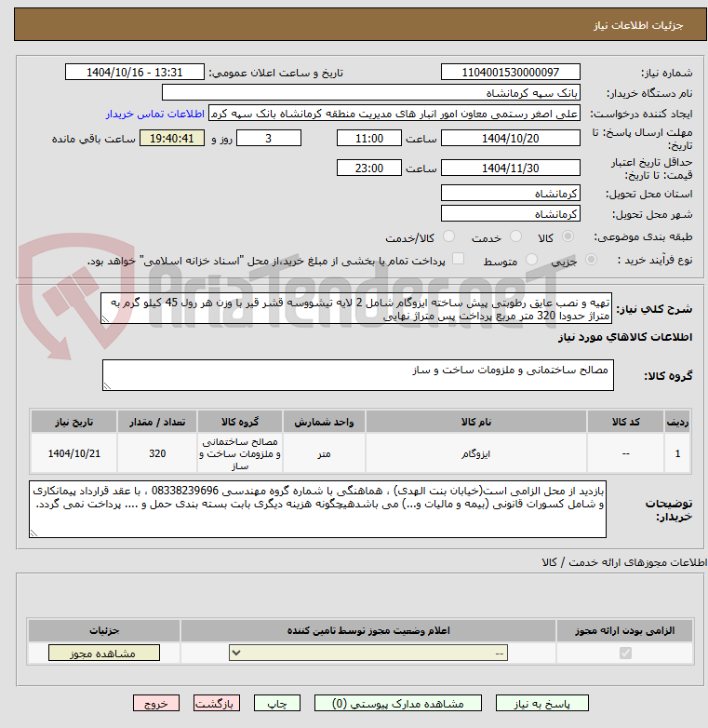
Task: Click the چاپ button
Action: [x=277, y=704]
